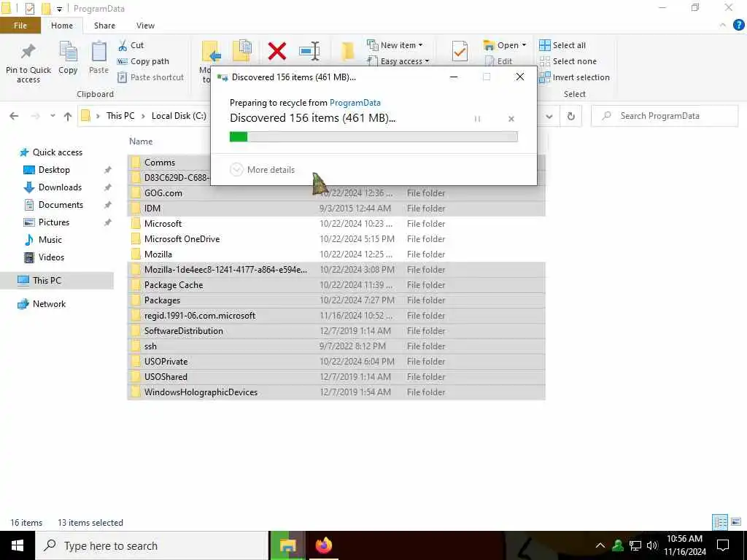Switch to details view layout icon

[720, 522]
